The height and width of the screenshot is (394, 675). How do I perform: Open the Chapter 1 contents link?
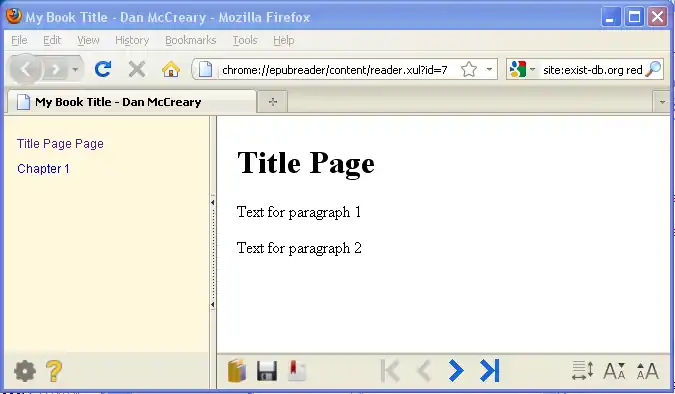point(43,168)
